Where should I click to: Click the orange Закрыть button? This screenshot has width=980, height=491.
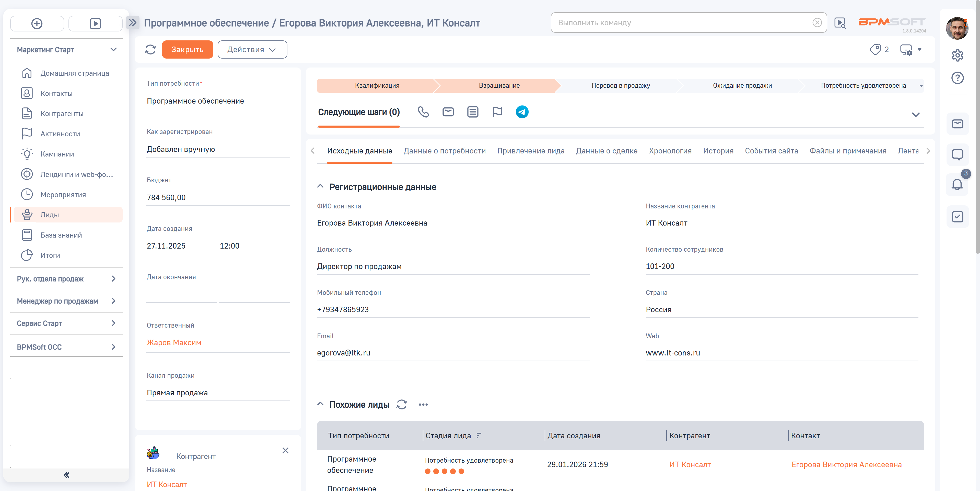(x=187, y=50)
